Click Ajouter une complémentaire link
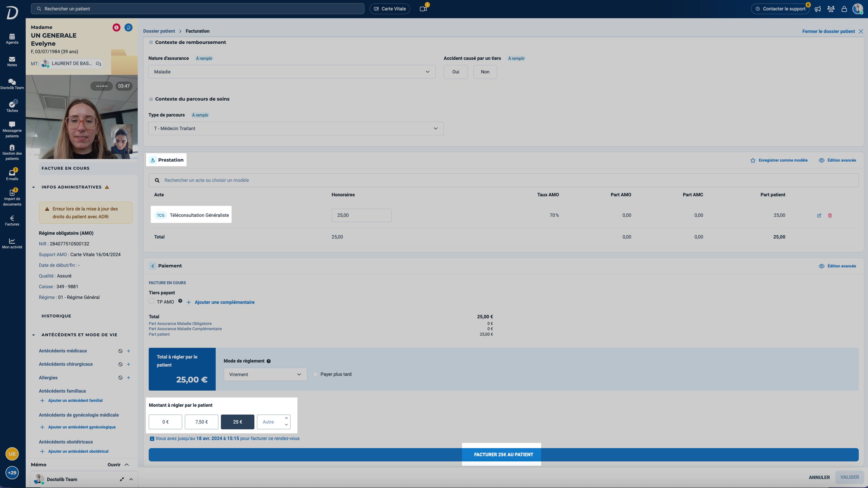The height and width of the screenshot is (488, 868). (x=224, y=302)
